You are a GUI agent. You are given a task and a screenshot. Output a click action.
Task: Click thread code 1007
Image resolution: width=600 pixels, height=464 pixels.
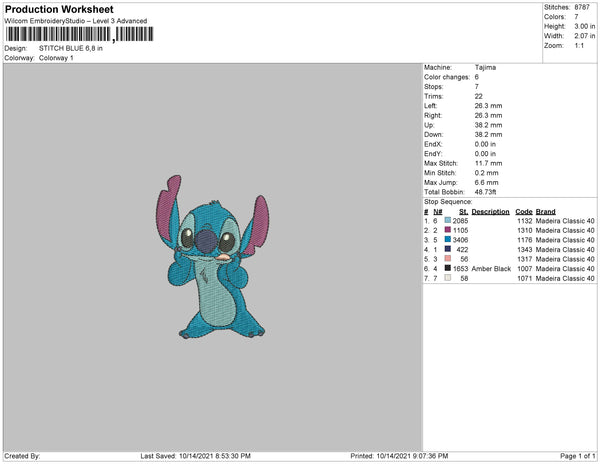click(x=525, y=269)
